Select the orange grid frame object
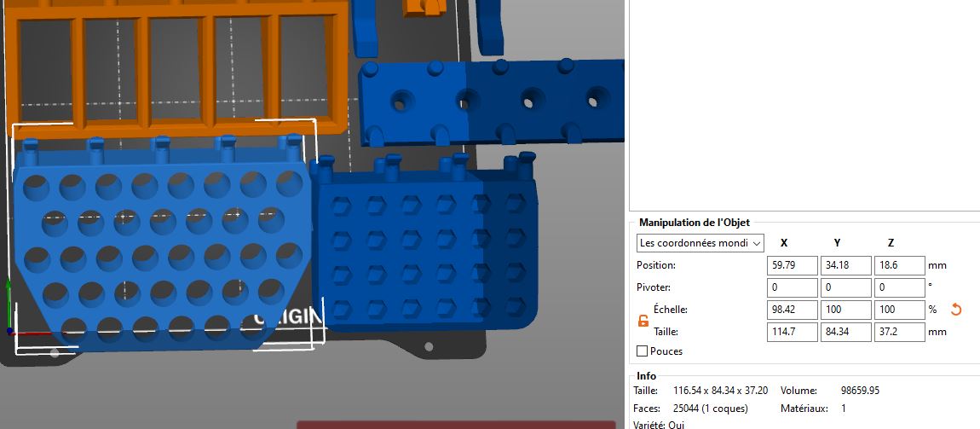 coord(178,69)
